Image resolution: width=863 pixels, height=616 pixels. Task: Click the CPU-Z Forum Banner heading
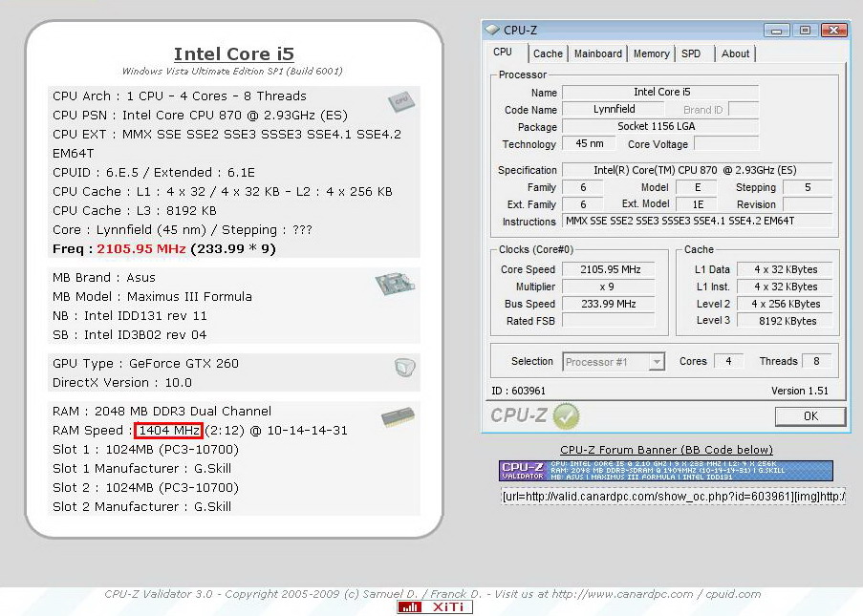[666, 450]
